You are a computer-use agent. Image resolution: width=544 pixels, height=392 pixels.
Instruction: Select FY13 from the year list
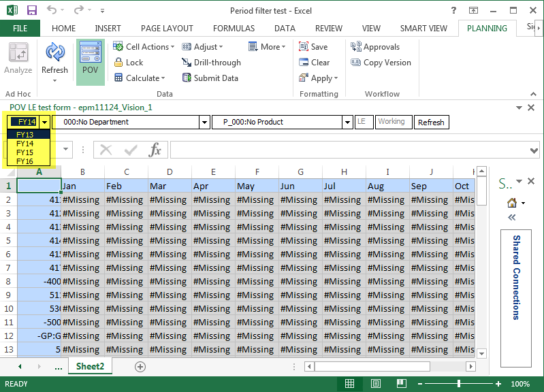coord(29,135)
